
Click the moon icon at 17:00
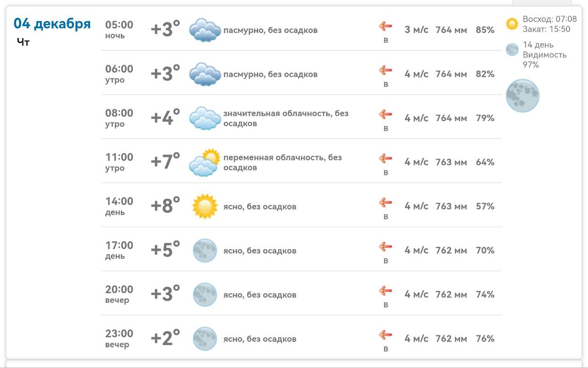[x=204, y=251]
